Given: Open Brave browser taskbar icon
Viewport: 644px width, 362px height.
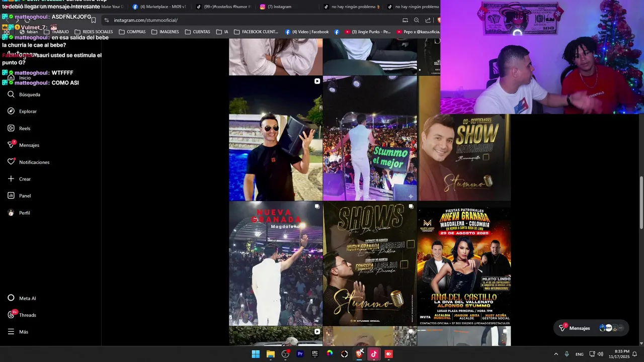Looking at the screenshot, I should [359, 354].
